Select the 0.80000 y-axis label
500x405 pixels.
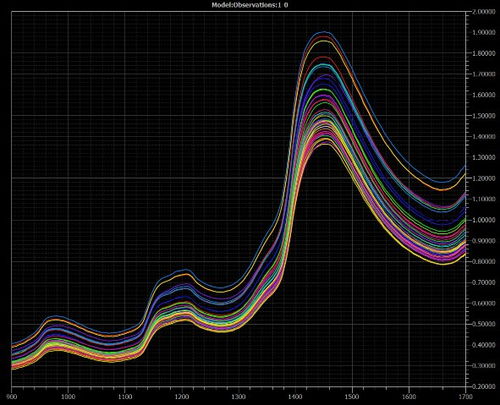coord(484,262)
